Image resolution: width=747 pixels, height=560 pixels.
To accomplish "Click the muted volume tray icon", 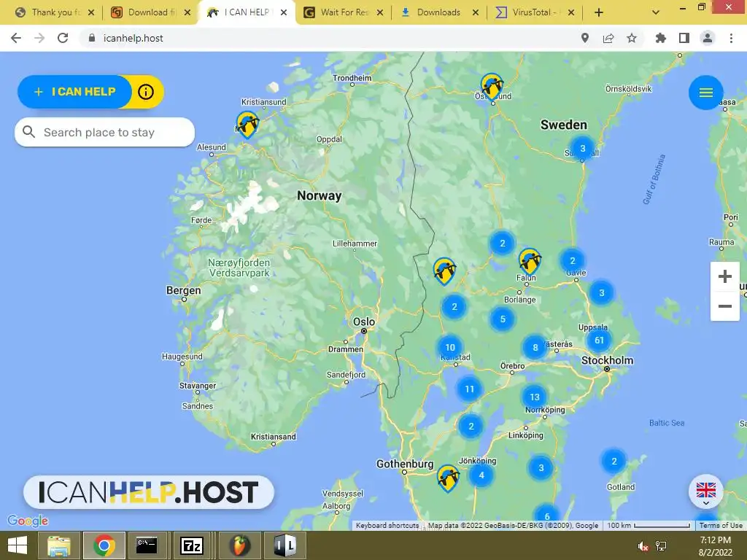I will 643,546.
